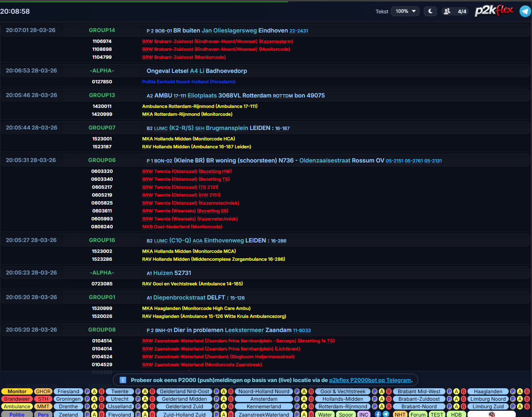
Task: Open the Forum button
Action: coord(418,415)
